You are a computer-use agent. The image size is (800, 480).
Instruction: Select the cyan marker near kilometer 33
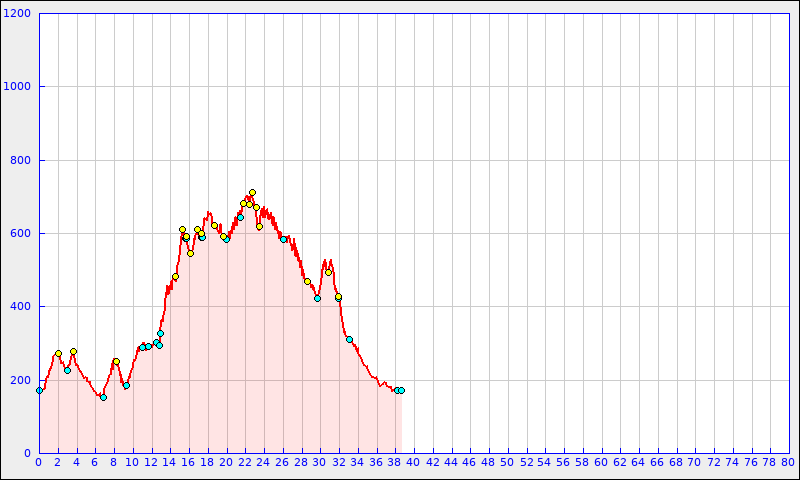coord(349,339)
